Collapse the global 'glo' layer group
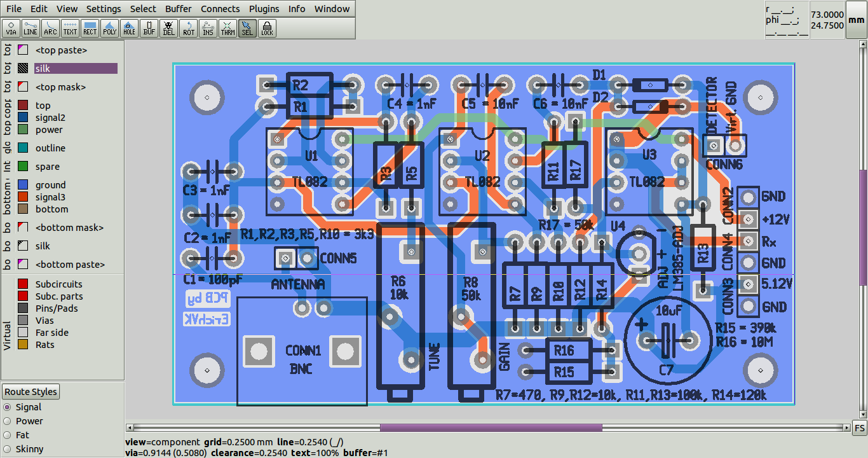This screenshot has height=458, width=868. click(7, 148)
